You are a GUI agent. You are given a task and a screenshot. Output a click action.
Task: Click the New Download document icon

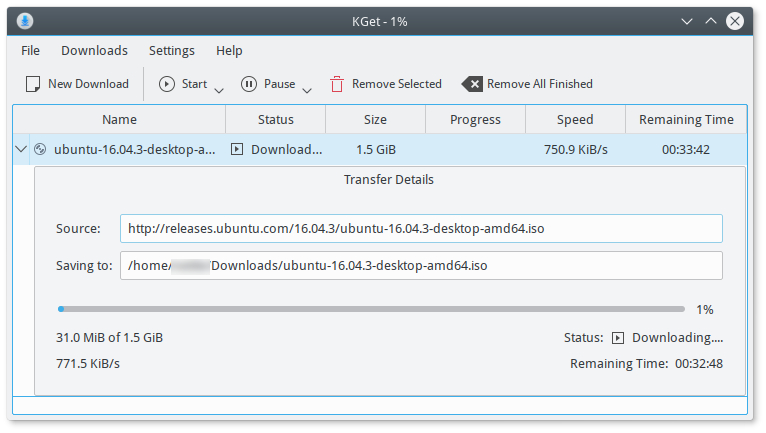coord(33,84)
